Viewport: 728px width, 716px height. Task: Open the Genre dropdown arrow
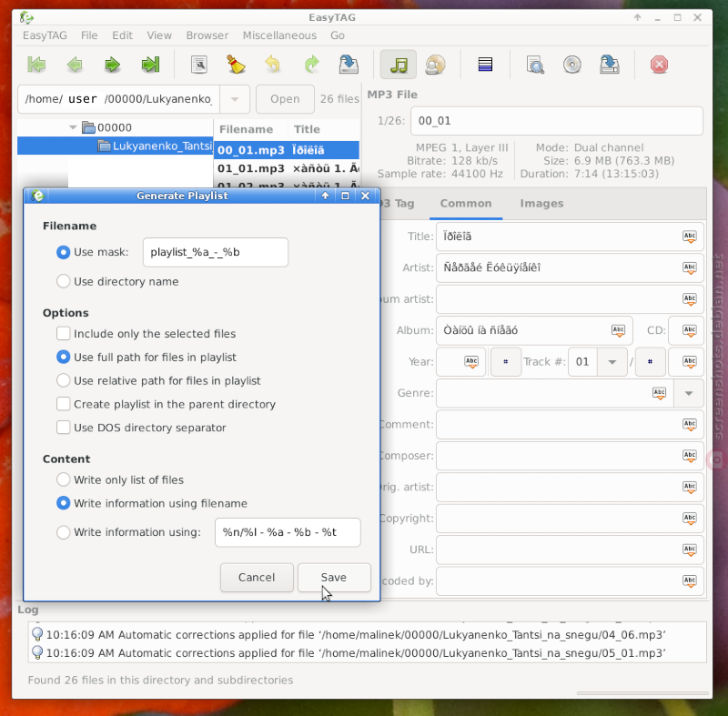click(x=689, y=393)
